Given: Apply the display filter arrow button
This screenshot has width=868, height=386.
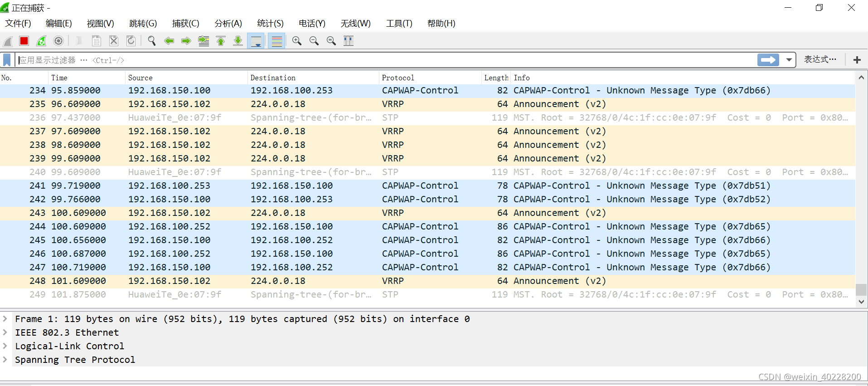Looking at the screenshot, I should 768,60.
